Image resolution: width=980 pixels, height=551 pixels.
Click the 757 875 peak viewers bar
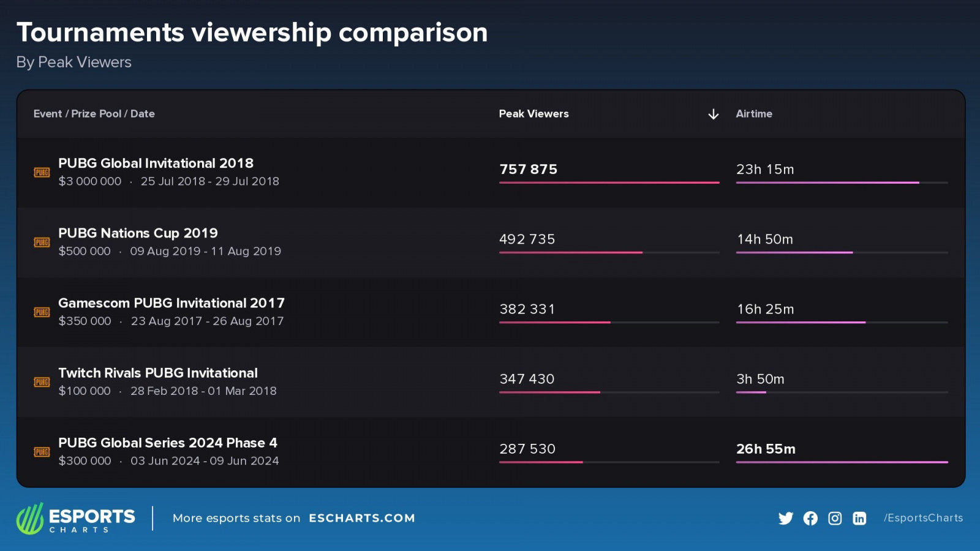pyautogui.click(x=609, y=182)
